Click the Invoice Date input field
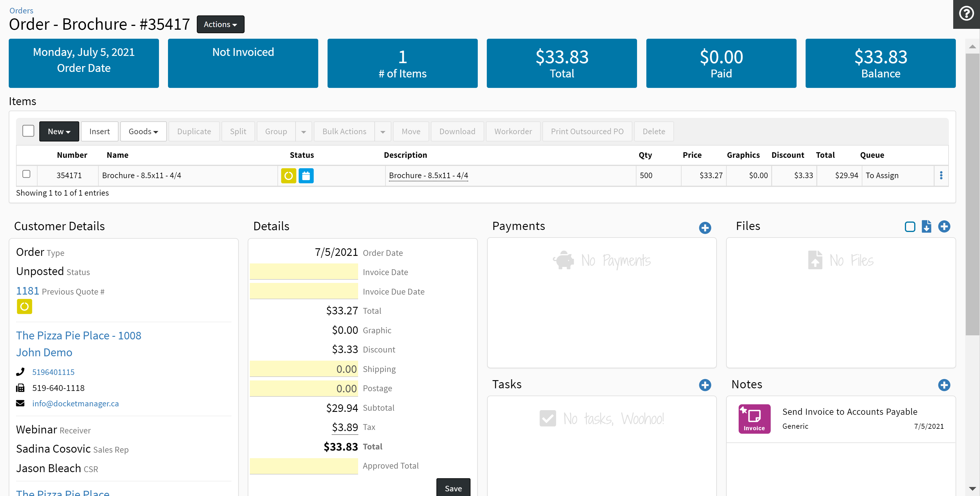 (x=304, y=272)
